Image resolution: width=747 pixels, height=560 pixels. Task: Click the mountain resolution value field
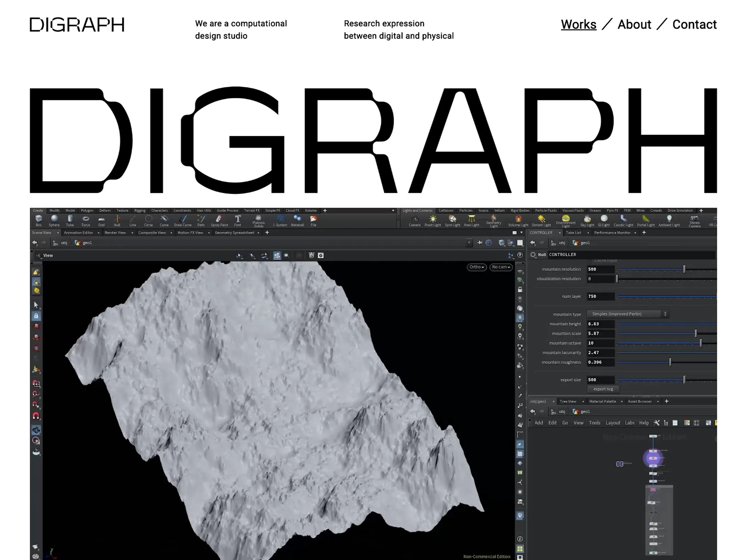pyautogui.click(x=601, y=269)
